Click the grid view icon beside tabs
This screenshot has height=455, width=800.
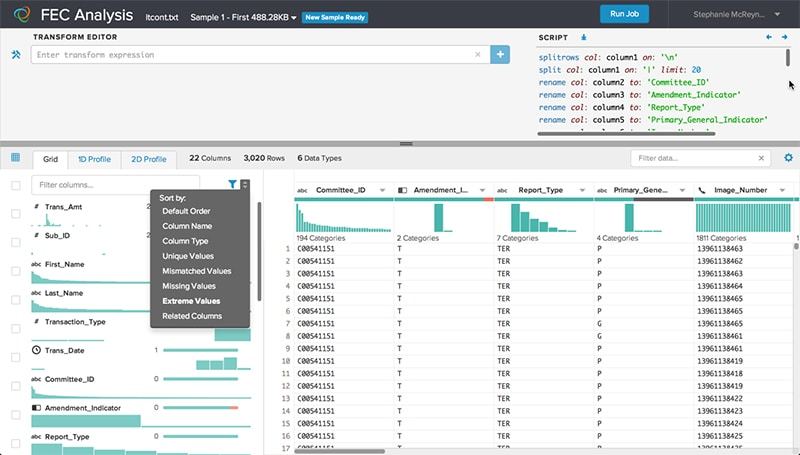click(15, 158)
